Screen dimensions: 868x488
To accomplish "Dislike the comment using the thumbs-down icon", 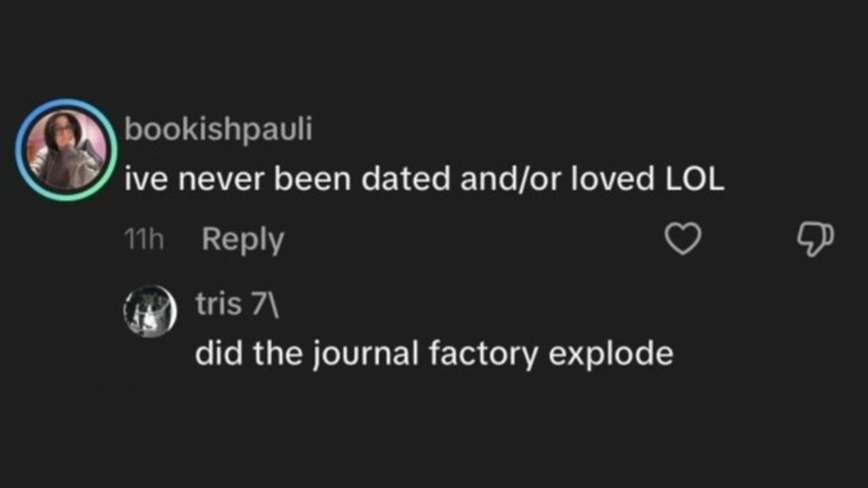I will tap(815, 239).
